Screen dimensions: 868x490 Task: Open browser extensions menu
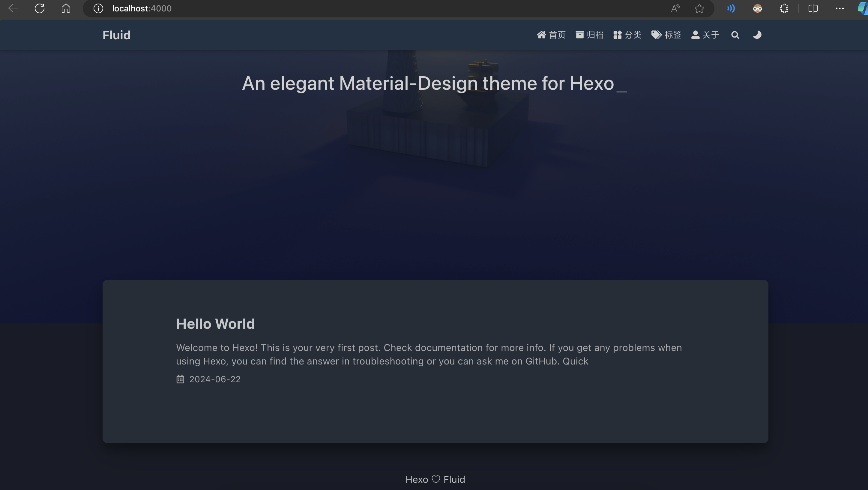point(784,8)
